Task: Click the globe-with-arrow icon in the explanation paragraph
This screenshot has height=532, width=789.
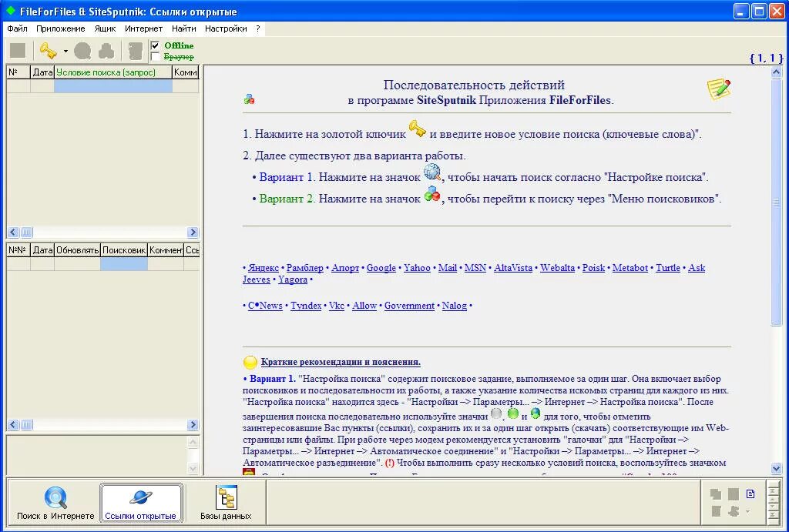Action: click(536, 413)
